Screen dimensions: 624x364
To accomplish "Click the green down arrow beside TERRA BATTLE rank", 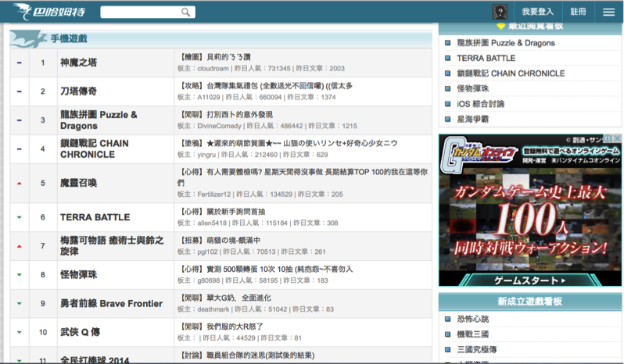I will [x=19, y=217].
